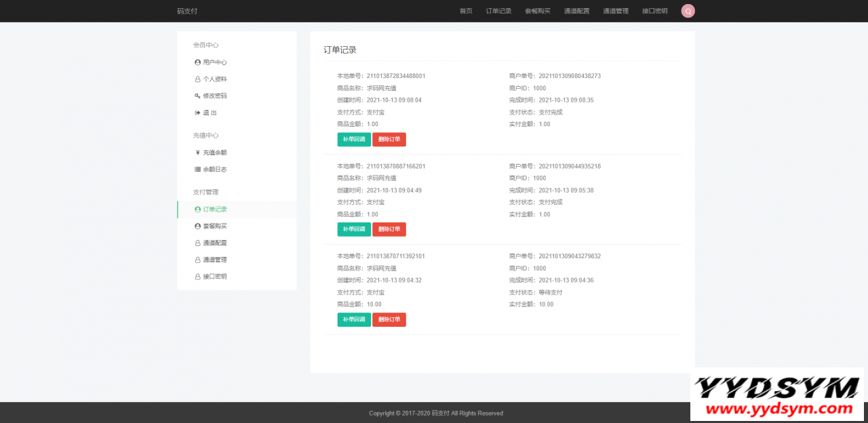
Task: Click the 码支付 brand logo link
Action: pos(187,12)
